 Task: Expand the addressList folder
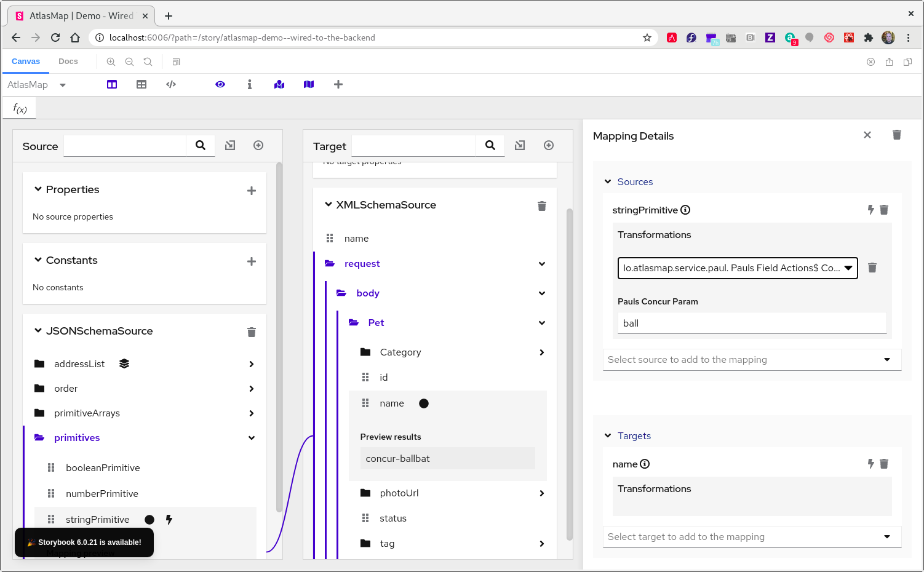click(x=251, y=364)
